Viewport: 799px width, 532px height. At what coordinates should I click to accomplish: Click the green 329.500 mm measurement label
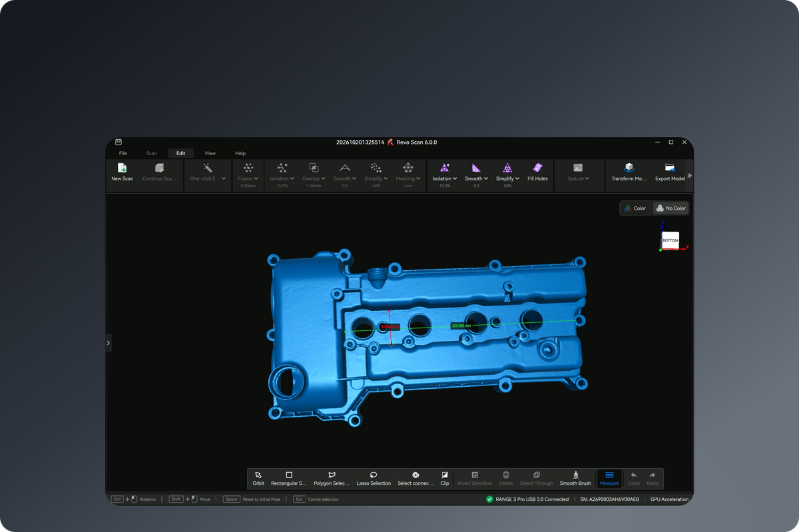pos(462,326)
